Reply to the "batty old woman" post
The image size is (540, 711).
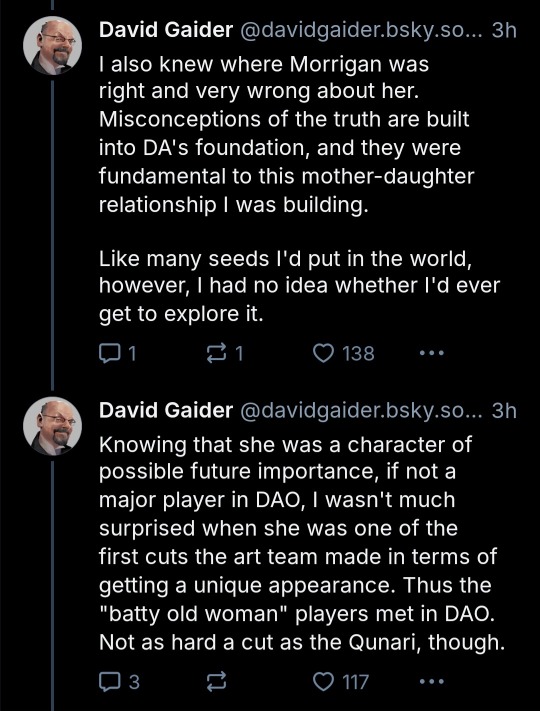pos(119,682)
